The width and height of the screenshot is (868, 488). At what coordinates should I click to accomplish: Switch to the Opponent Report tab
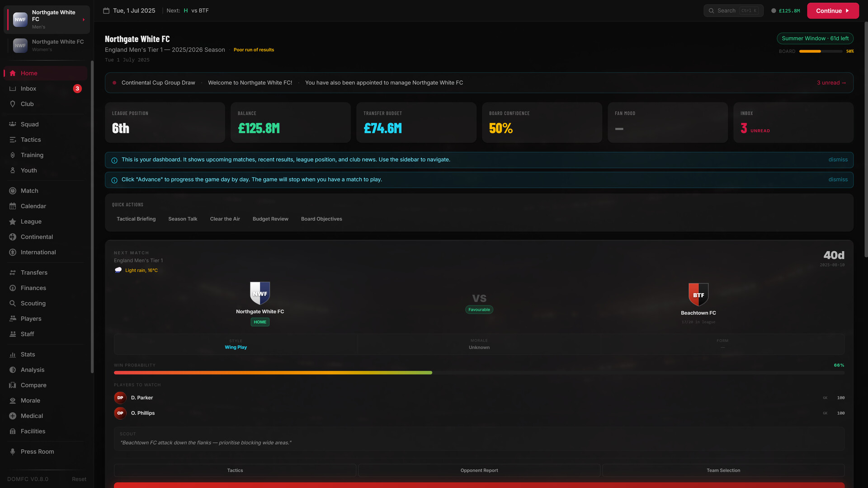coord(479,470)
